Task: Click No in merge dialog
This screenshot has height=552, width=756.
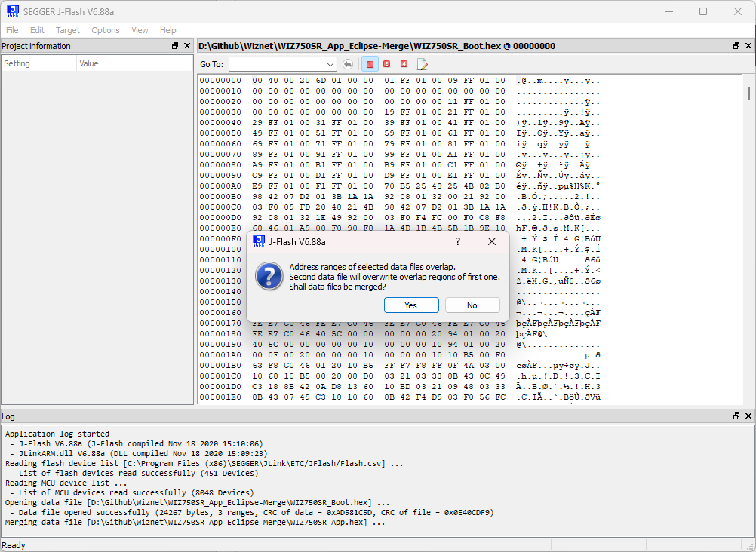Action: pyautogui.click(x=472, y=305)
